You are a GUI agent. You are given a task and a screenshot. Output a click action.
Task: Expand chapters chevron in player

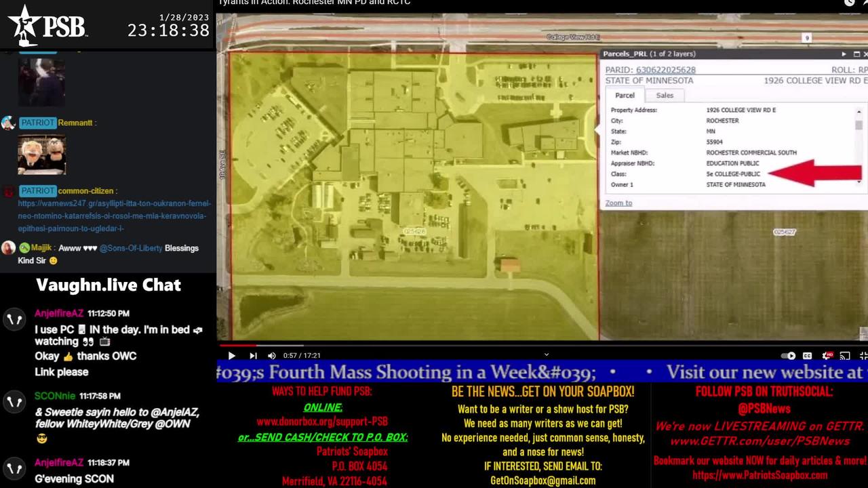547,354
